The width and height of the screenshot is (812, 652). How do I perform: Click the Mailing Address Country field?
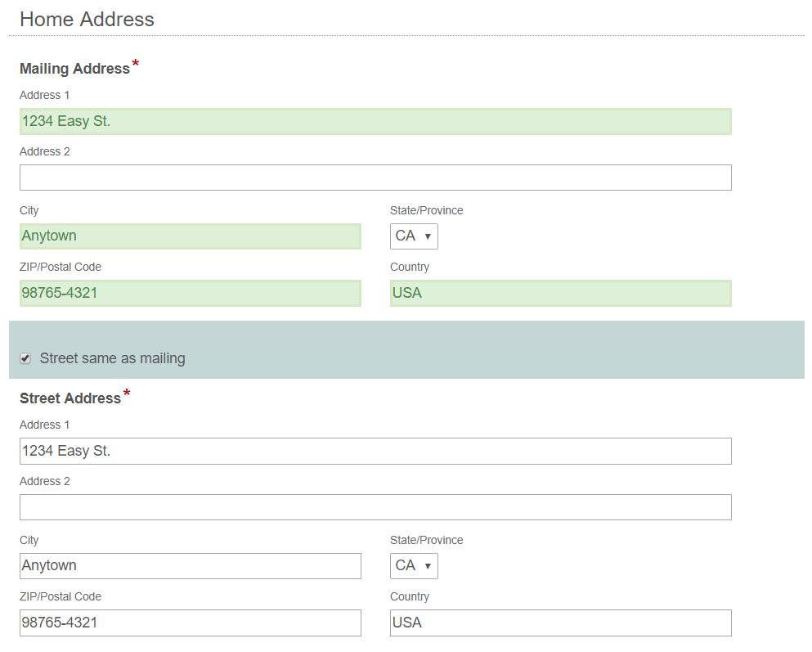tap(560, 293)
